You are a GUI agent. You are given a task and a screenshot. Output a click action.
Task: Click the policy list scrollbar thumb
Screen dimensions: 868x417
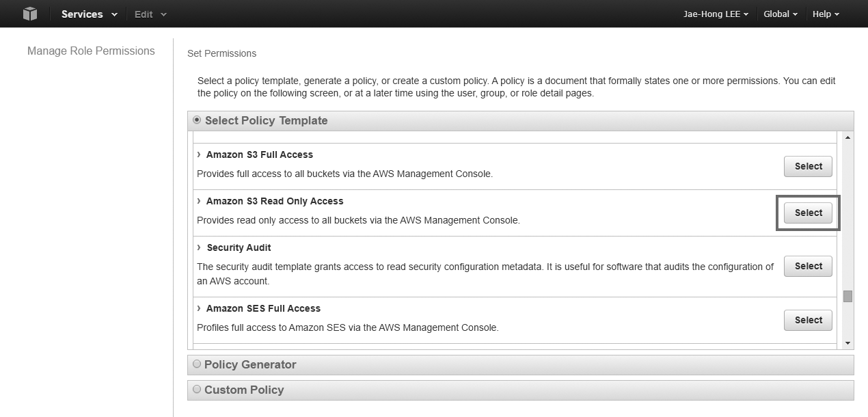coord(847,296)
